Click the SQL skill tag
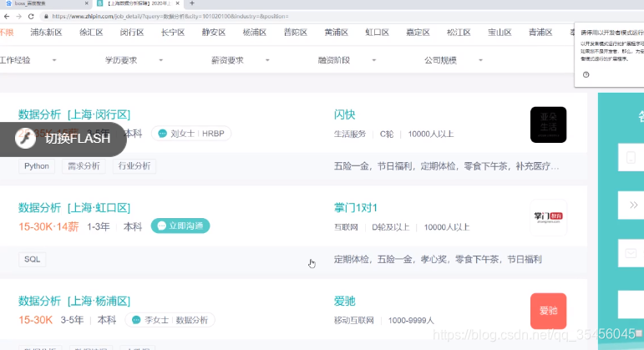Screen dimensions: 644x350 32,259
